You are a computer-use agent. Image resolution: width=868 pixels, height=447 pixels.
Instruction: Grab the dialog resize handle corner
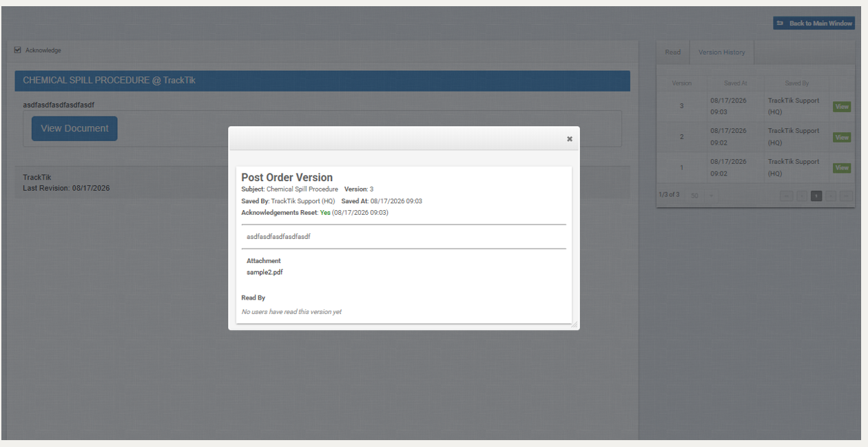[x=574, y=324]
